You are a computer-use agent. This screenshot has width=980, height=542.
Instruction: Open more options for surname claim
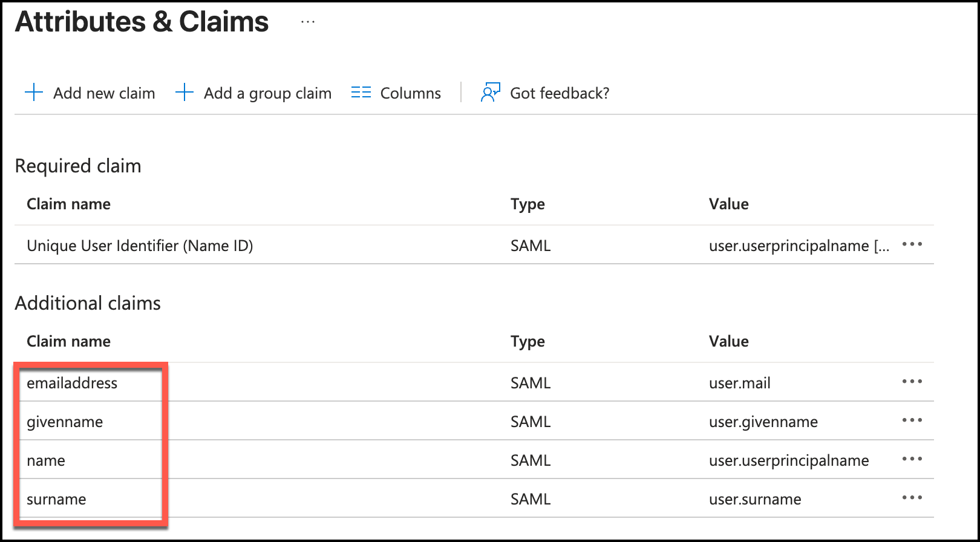912,498
